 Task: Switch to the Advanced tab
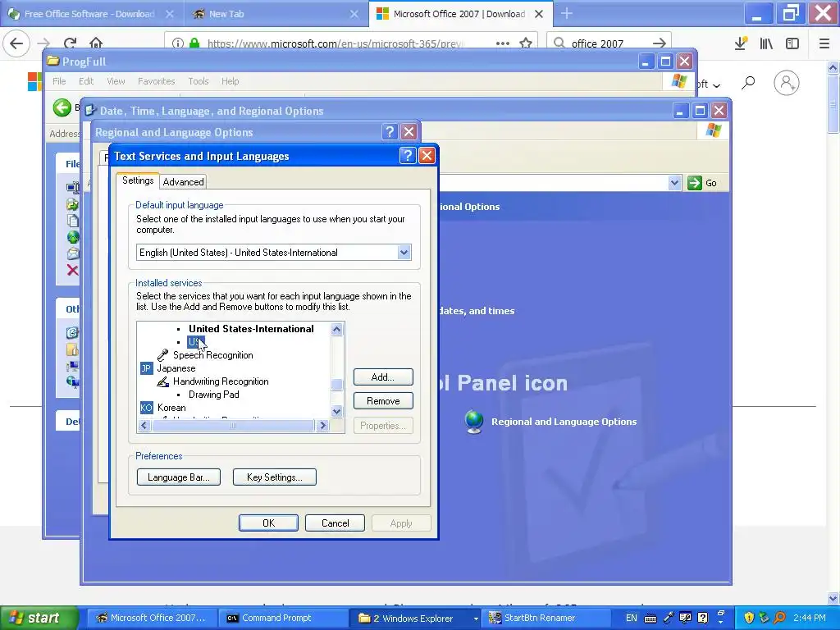pos(183,182)
